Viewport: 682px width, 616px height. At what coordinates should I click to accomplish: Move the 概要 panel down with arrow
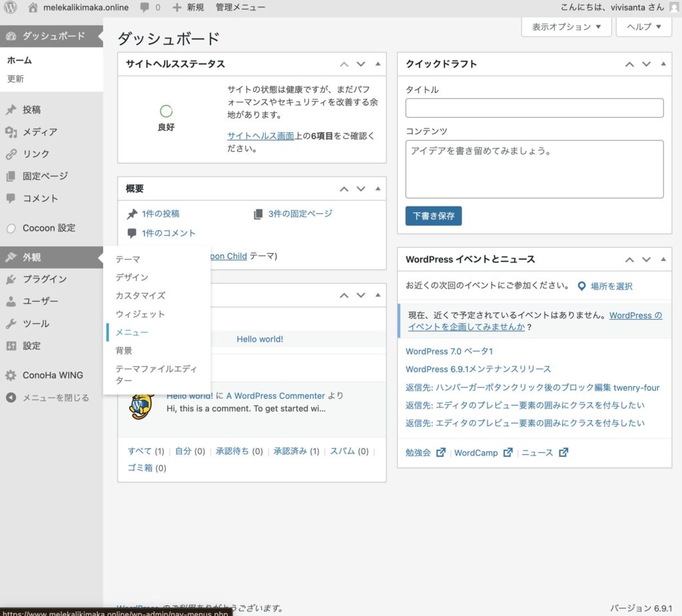361,189
